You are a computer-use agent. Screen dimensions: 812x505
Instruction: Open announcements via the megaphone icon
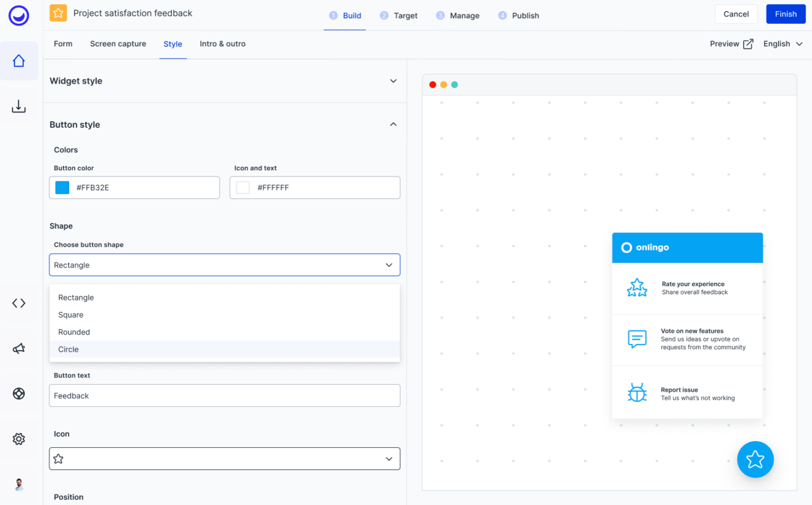19,348
